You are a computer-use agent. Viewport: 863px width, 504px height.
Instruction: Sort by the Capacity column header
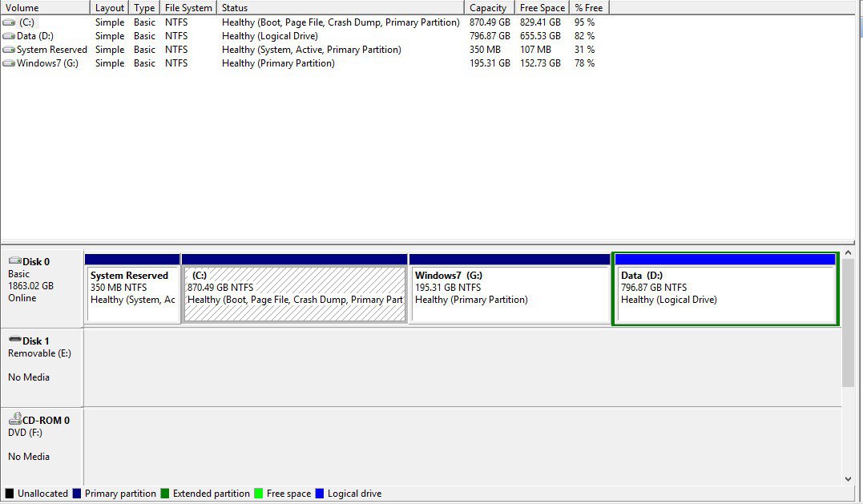(488, 7)
